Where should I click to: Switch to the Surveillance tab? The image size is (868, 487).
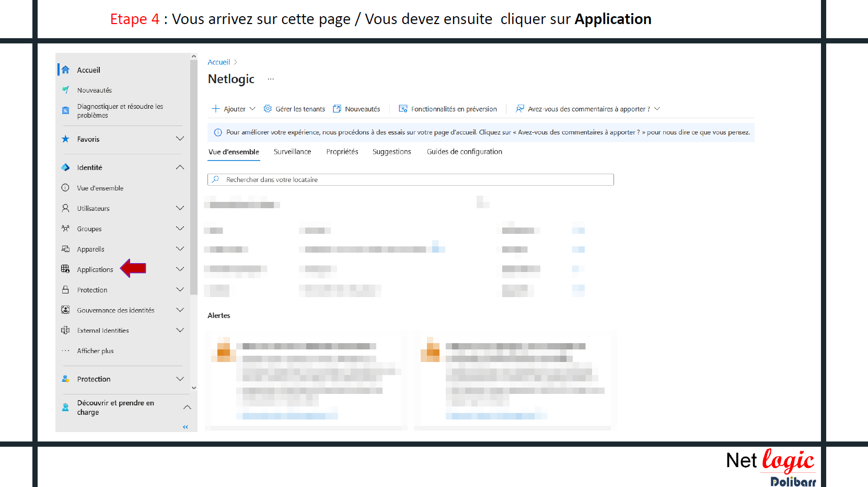(x=292, y=152)
